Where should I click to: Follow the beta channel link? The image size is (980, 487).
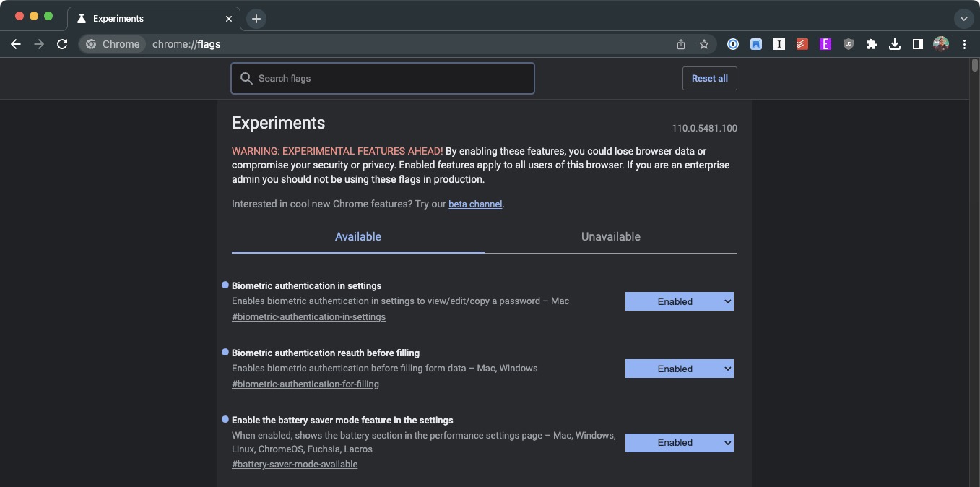click(x=475, y=204)
